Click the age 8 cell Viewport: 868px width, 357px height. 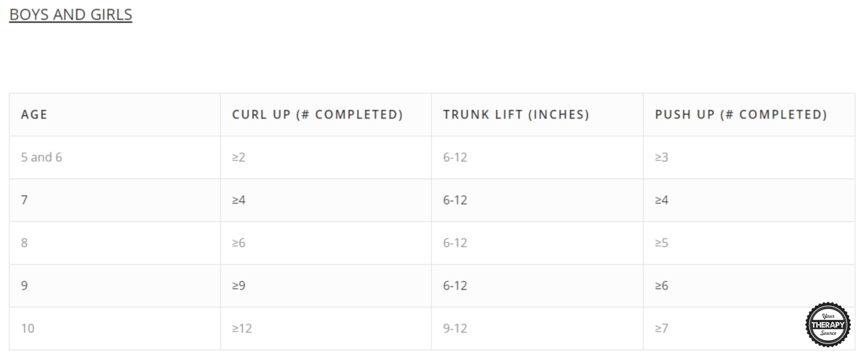pyautogui.click(x=25, y=243)
